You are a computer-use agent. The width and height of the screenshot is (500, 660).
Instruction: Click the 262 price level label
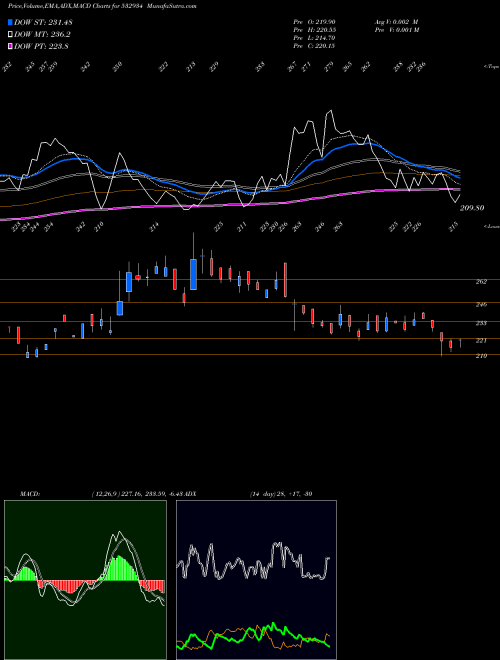click(481, 282)
